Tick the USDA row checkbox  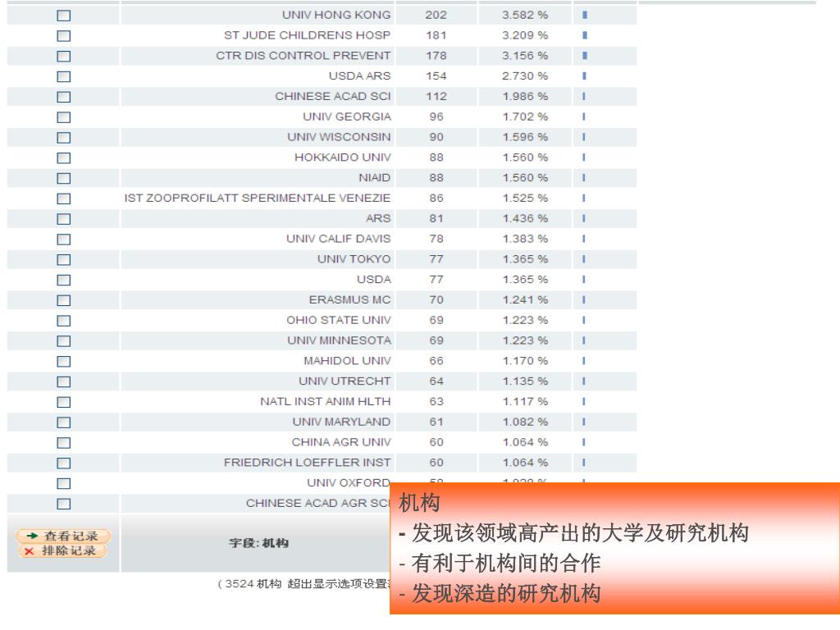pos(64,281)
